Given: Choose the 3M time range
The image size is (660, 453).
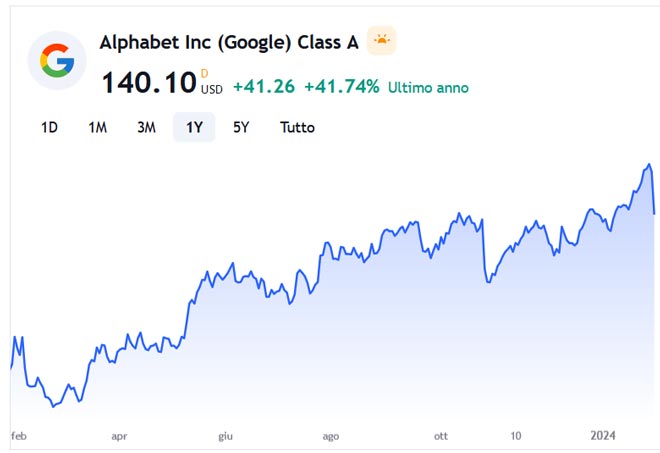Looking at the screenshot, I should pos(146,127).
